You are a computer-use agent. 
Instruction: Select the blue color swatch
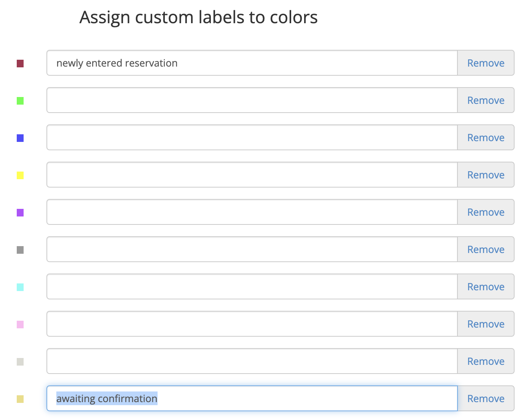[20, 138]
